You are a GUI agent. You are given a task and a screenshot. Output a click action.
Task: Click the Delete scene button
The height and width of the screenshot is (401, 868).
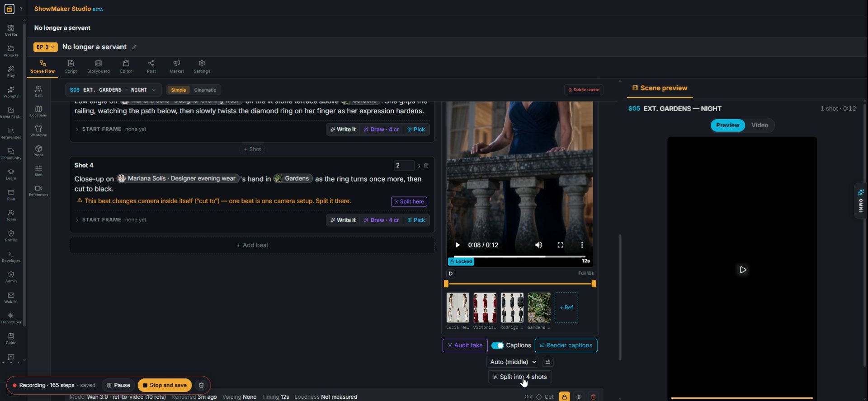[x=584, y=90]
